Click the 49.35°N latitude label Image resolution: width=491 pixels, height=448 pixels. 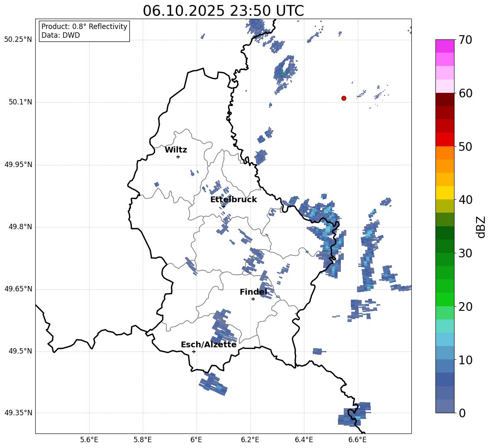pyautogui.click(x=18, y=413)
